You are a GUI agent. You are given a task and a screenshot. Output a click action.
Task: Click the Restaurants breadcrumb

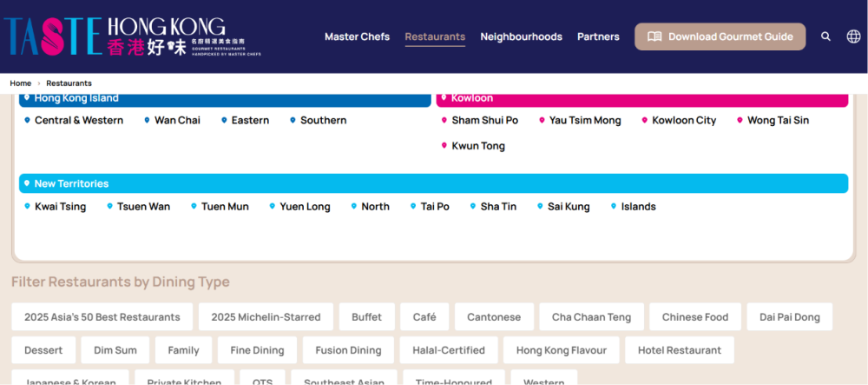69,83
